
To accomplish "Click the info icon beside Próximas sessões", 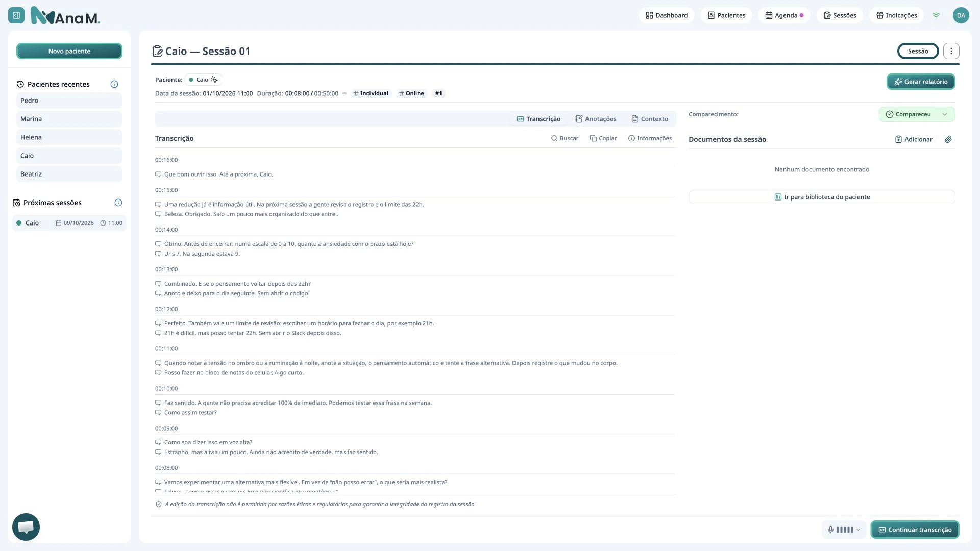I will [118, 203].
